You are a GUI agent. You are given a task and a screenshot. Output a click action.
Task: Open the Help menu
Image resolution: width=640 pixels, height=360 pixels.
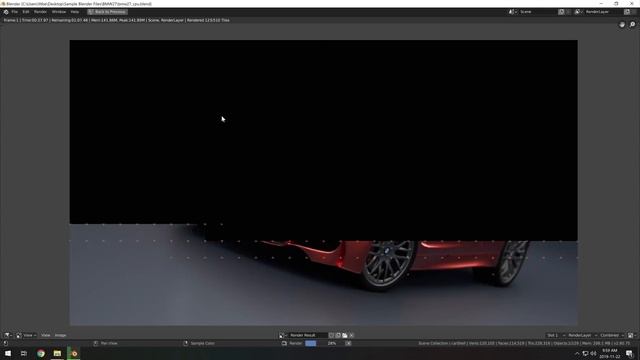point(75,12)
